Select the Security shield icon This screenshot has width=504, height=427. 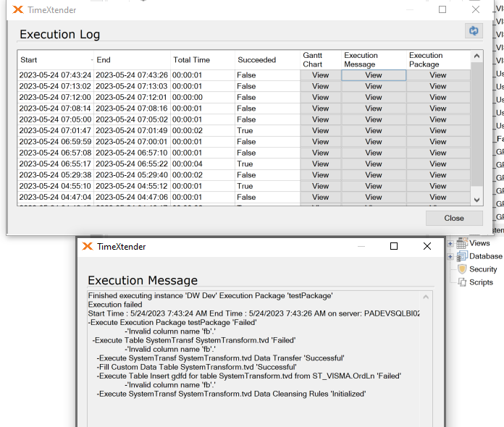click(462, 269)
